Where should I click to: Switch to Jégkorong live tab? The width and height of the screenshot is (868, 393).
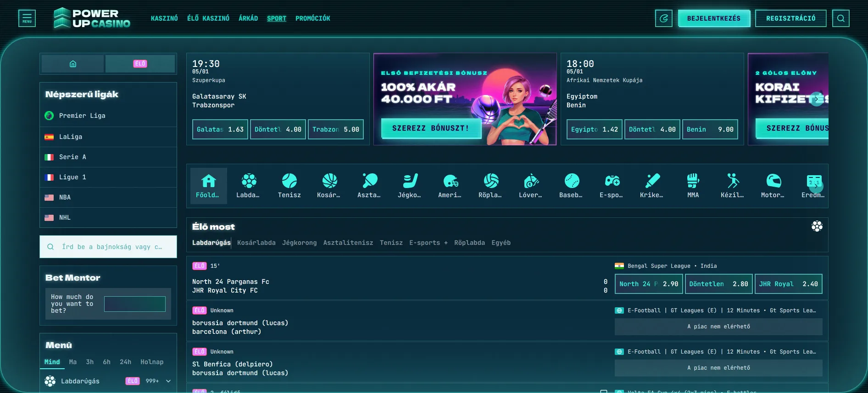299,243
